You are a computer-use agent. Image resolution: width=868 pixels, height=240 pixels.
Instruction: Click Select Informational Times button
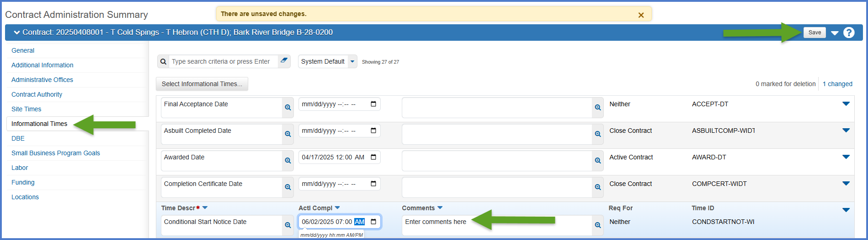pos(202,84)
